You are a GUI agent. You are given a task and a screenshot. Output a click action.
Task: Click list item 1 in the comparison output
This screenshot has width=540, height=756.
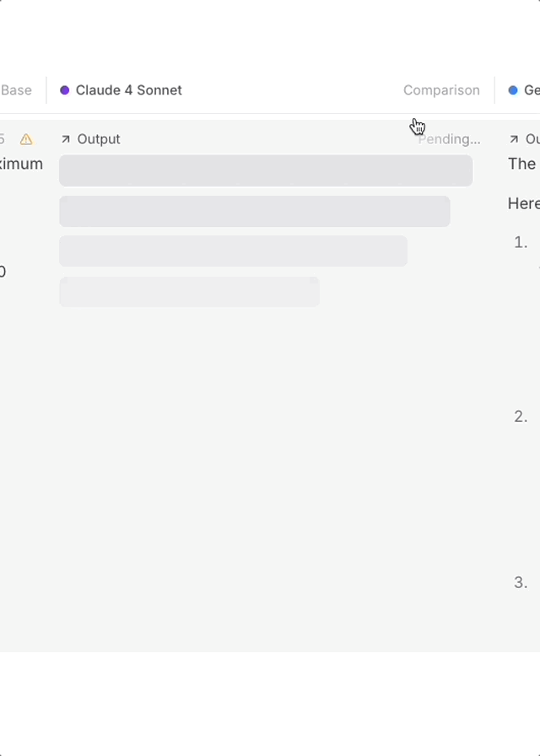tap(521, 240)
